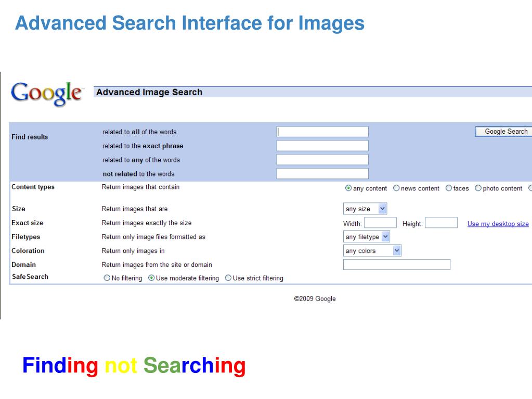The height and width of the screenshot is (399, 532).
Task: Click the 'Filetypes' label
Action: [x=26, y=237]
